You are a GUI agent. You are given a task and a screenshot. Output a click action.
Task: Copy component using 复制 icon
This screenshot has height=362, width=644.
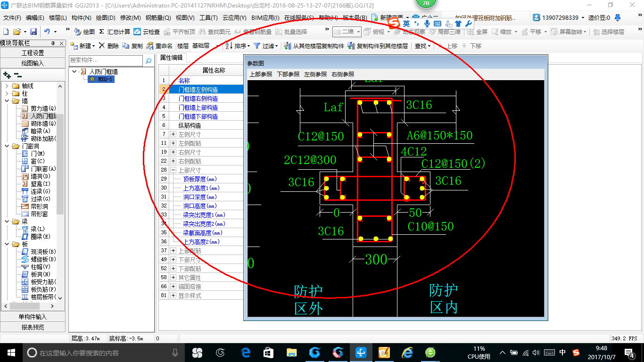tap(132, 46)
